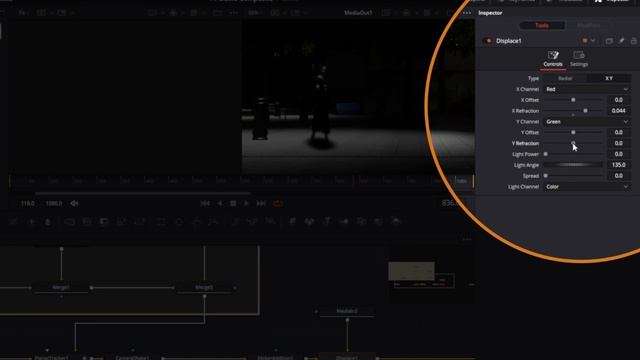Click the Displace1 title in Inspector

tap(509, 41)
